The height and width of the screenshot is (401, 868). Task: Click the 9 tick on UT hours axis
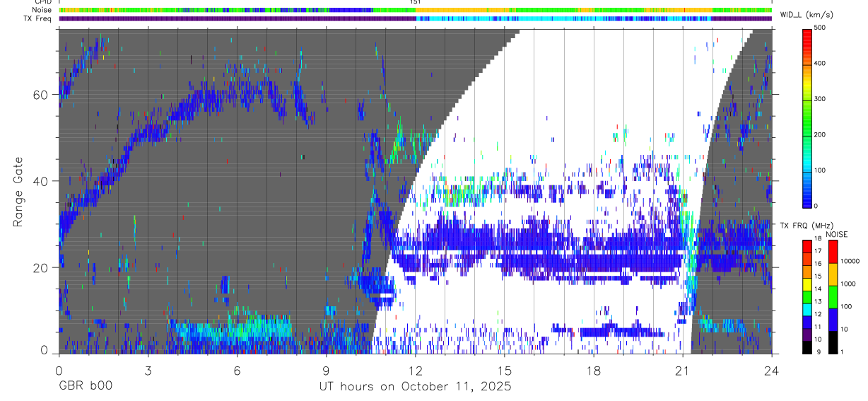click(326, 370)
